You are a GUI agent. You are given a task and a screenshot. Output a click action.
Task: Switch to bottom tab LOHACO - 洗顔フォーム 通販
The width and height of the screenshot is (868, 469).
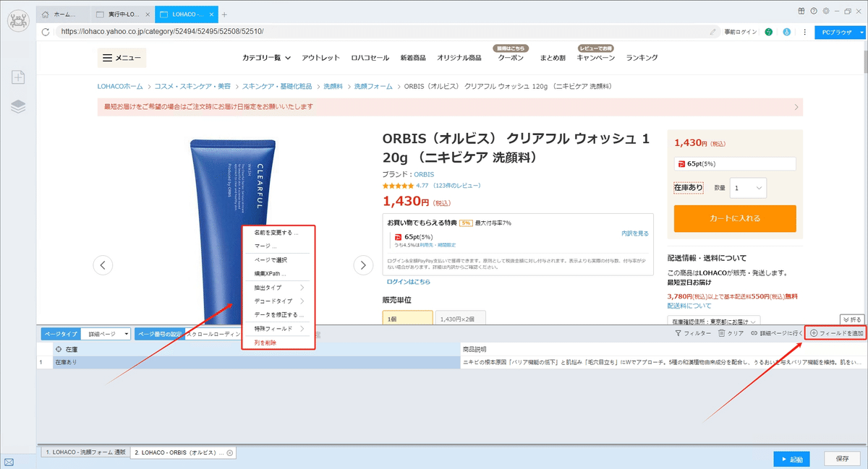tap(85, 452)
